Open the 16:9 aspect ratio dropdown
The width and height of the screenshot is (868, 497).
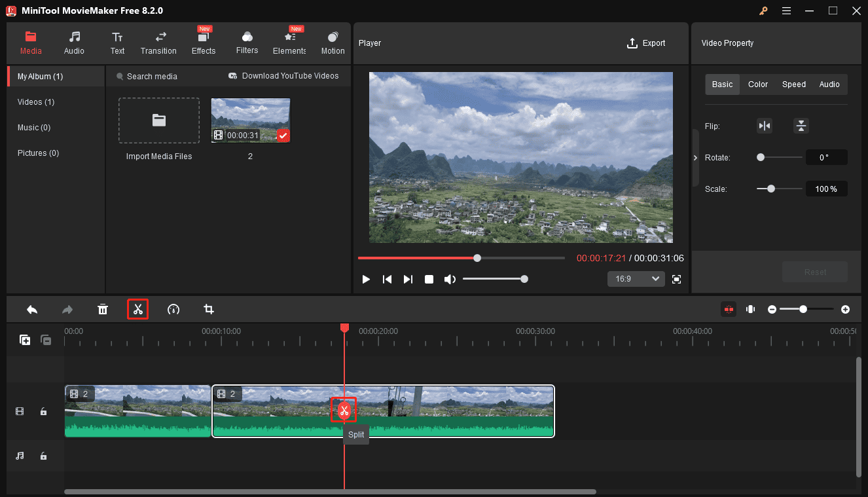pyautogui.click(x=636, y=279)
